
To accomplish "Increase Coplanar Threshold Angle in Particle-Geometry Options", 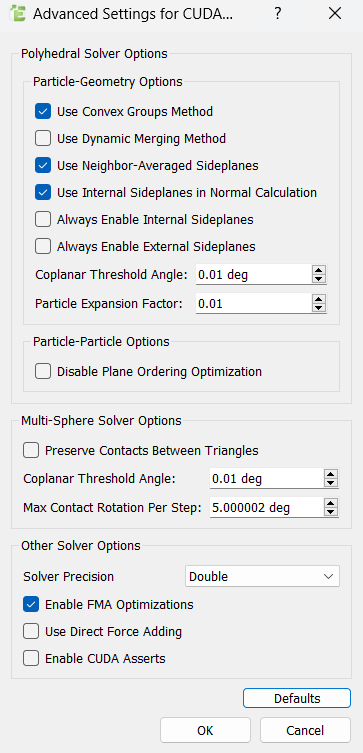I will pos(318,271).
